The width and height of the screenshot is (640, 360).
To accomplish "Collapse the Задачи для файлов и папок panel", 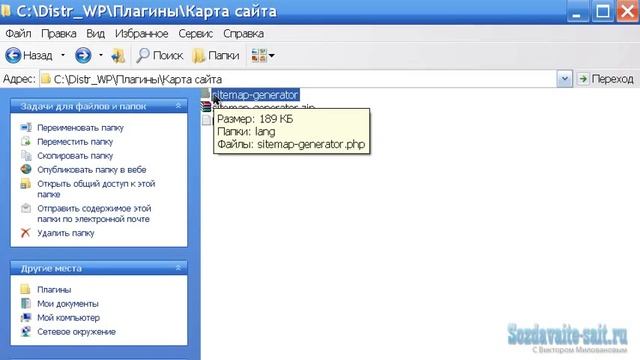I will [x=178, y=106].
